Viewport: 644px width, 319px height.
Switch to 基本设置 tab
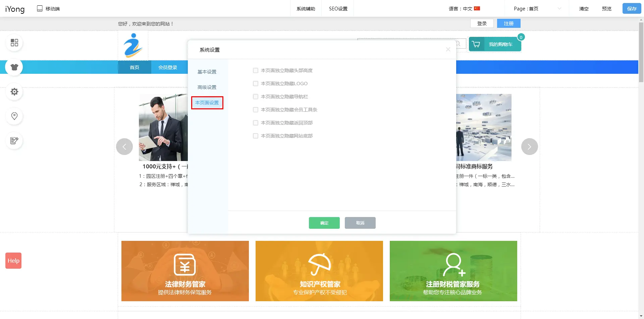207,72
